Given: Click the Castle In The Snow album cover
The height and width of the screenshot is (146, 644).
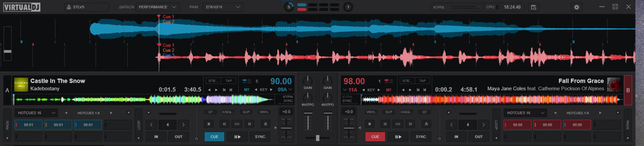Looking at the screenshot, I should 21,85.
